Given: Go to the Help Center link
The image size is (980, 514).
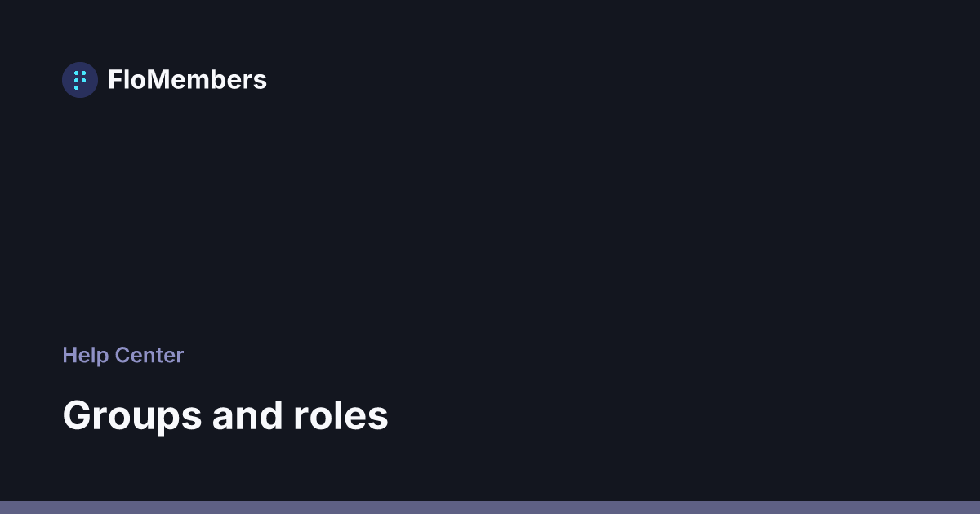Looking at the screenshot, I should 122,355.
